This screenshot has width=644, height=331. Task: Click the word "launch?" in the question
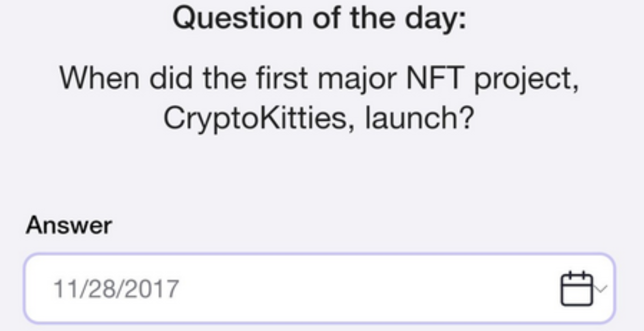pyautogui.click(x=420, y=119)
